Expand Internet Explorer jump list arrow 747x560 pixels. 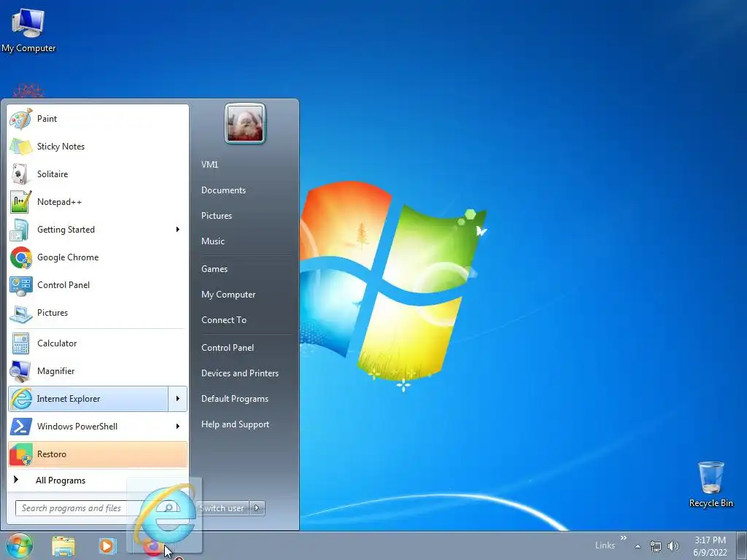[x=178, y=399]
